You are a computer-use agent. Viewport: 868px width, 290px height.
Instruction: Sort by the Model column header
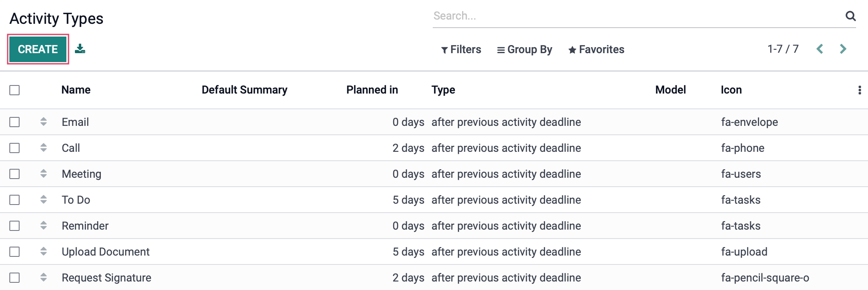[x=671, y=90]
